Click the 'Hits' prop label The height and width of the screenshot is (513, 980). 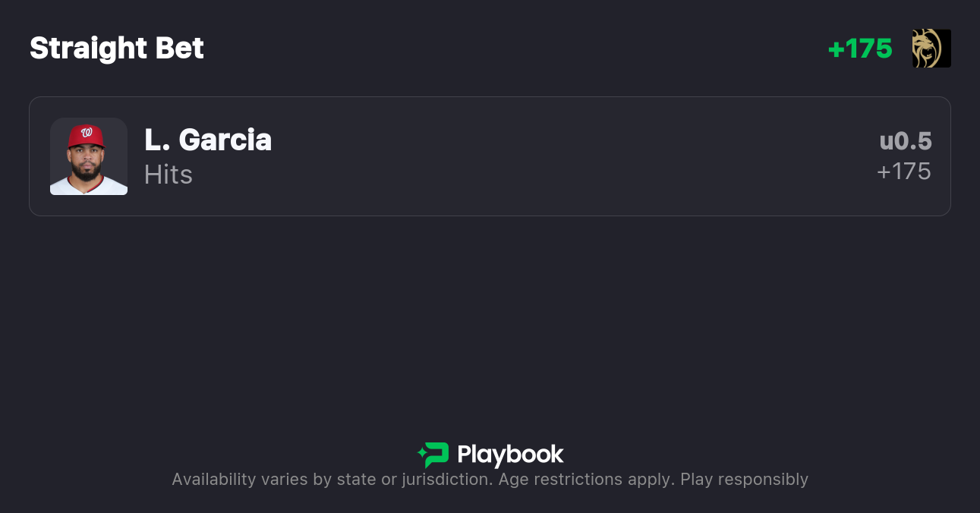tap(169, 175)
